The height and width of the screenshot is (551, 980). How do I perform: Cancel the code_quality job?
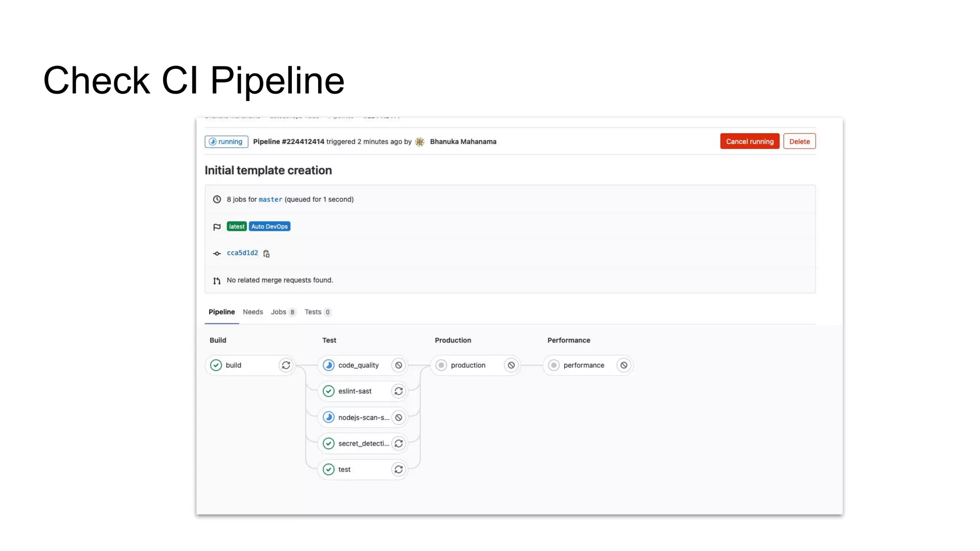click(x=399, y=365)
